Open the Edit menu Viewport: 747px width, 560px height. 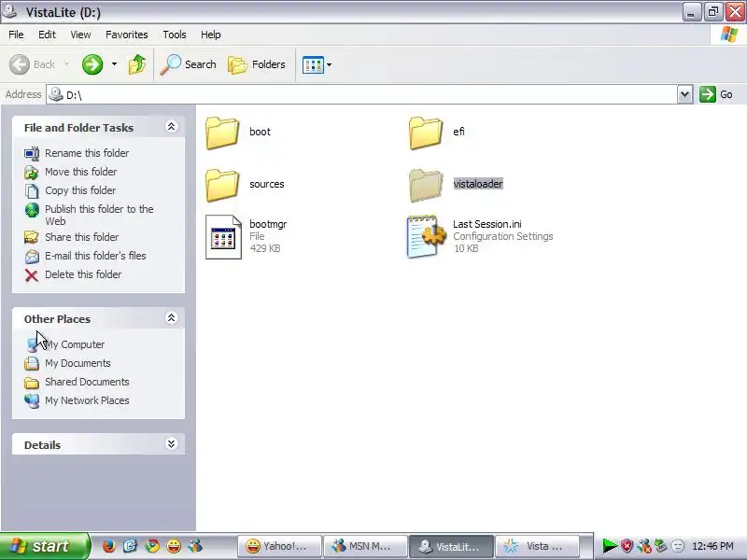tap(47, 35)
